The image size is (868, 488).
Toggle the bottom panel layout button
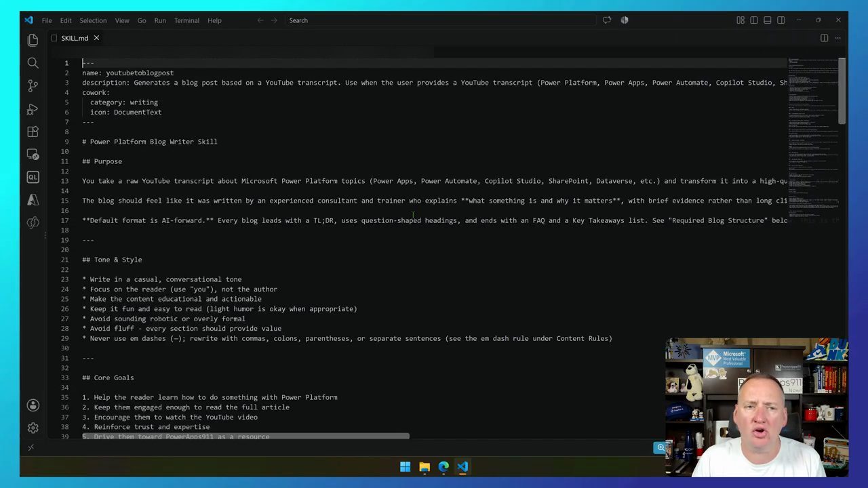click(768, 20)
